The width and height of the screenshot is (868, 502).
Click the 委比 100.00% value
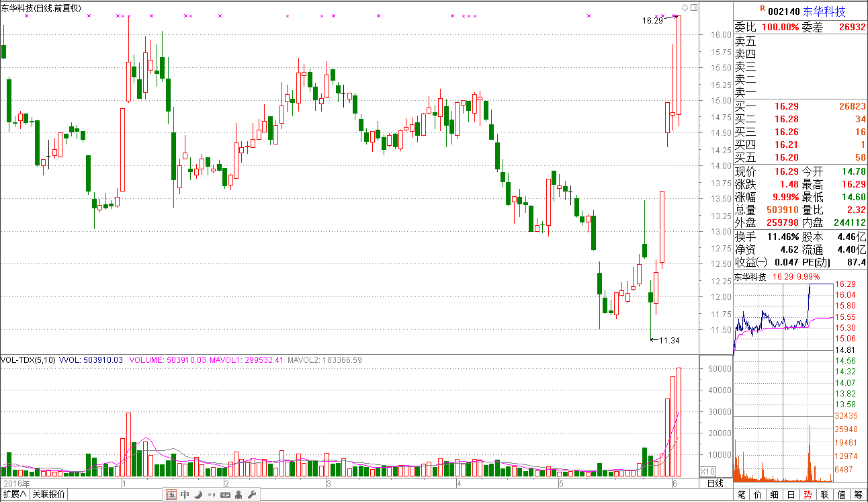tap(779, 28)
